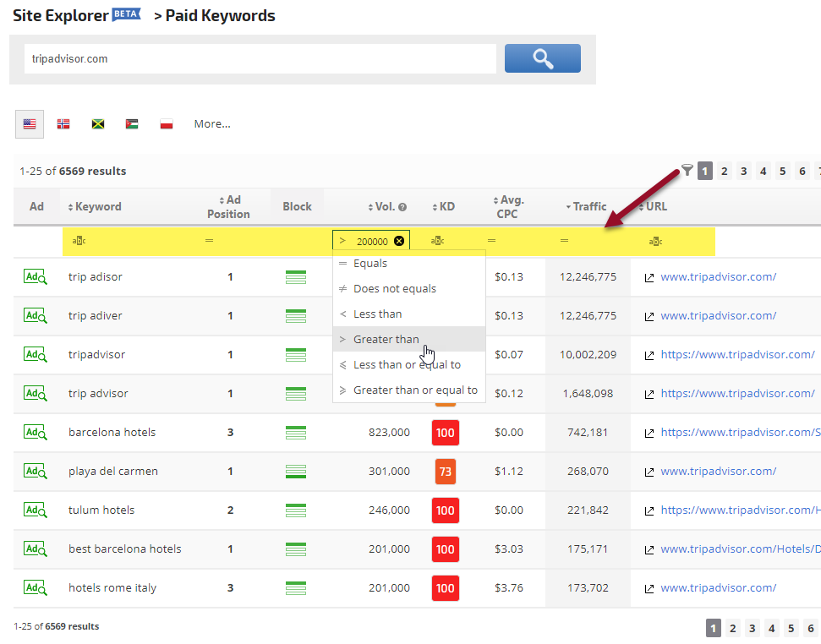Open ad preview for hotels rome italy

tap(36, 587)
